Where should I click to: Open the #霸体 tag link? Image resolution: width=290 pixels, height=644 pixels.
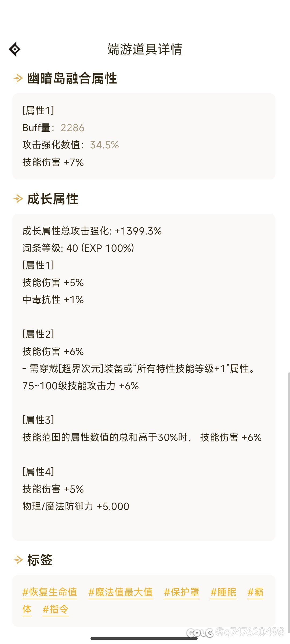pyautogui.click(x=255, y=592)
